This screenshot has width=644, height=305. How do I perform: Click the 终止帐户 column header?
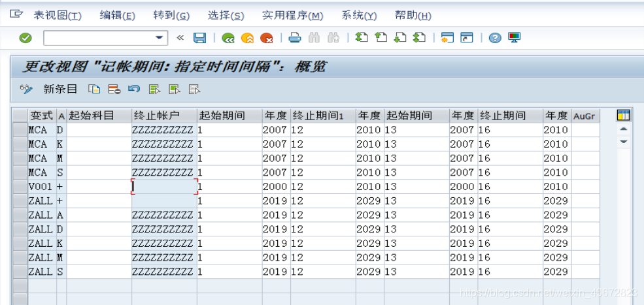click(164, 116)
